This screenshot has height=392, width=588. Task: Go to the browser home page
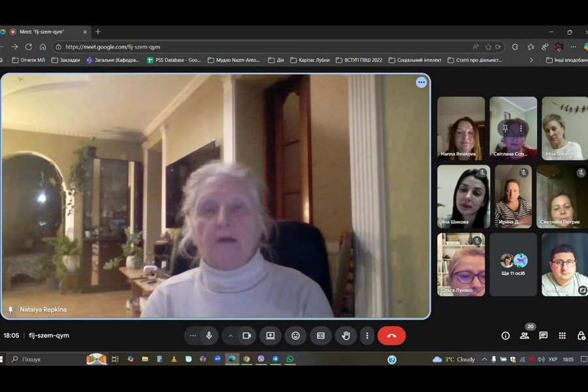point(42,47)
